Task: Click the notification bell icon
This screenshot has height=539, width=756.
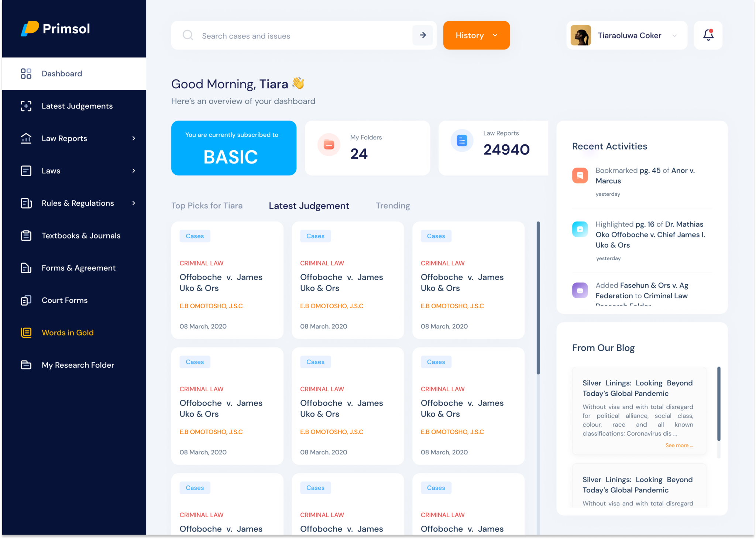Action: [x=708, y=35]
